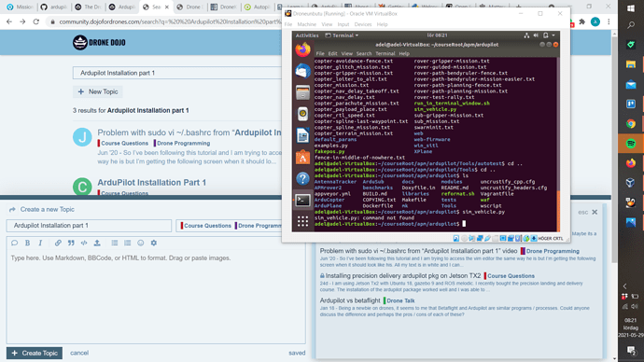Show Applications grid in the Ubuntu dock

coord(302,222)
